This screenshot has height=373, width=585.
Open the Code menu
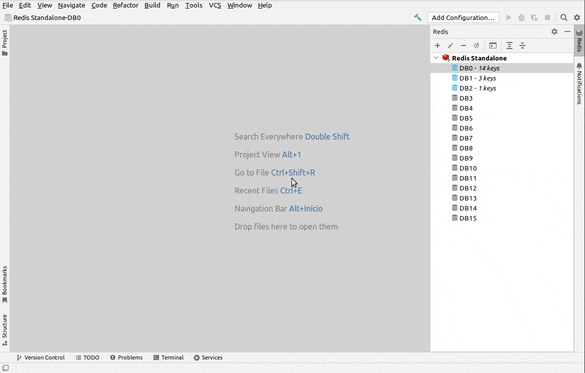[x=99, y=5]
